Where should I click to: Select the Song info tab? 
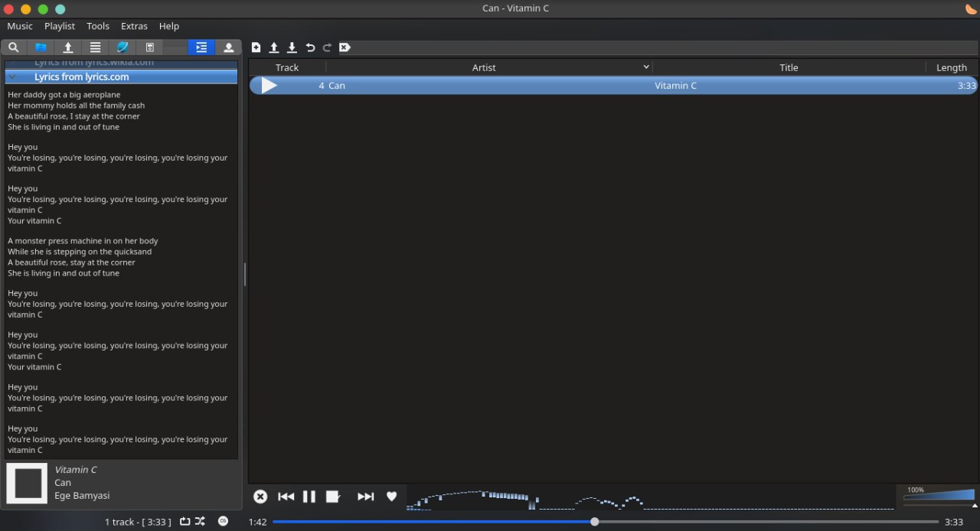[201, 47]
